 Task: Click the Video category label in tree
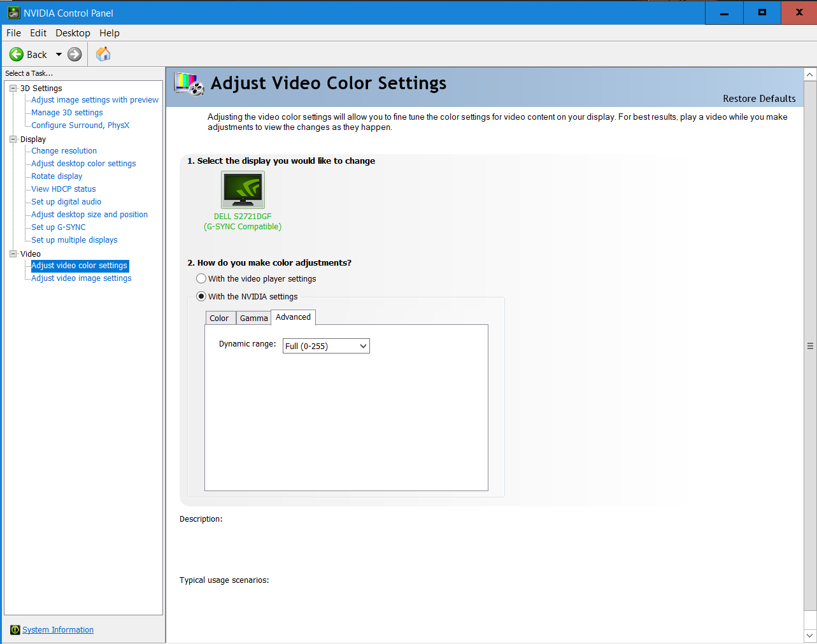point(31,254)
